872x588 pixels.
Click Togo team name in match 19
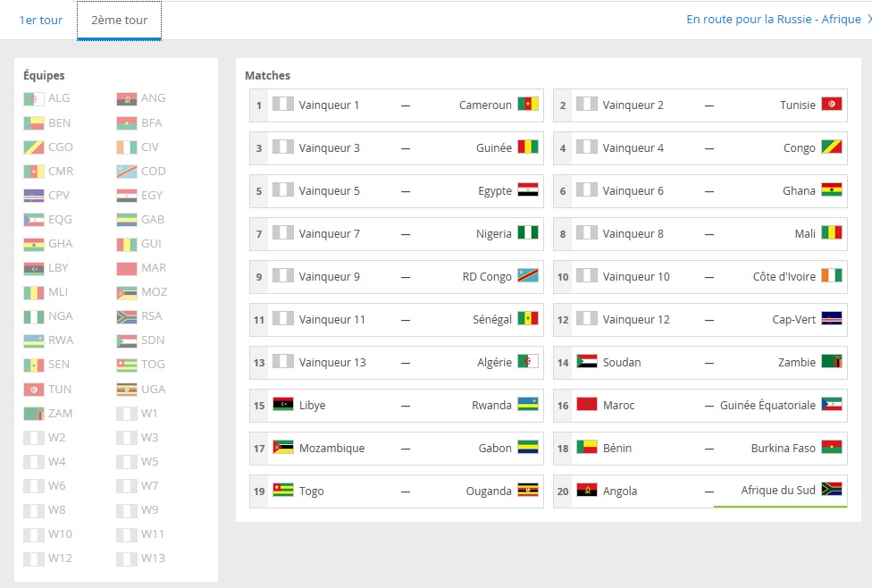(x=312, y=491)
